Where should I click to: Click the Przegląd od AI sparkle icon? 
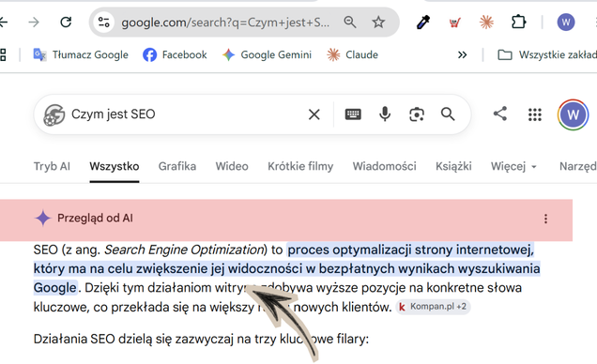pyautogui.click(x=43, y=219)
